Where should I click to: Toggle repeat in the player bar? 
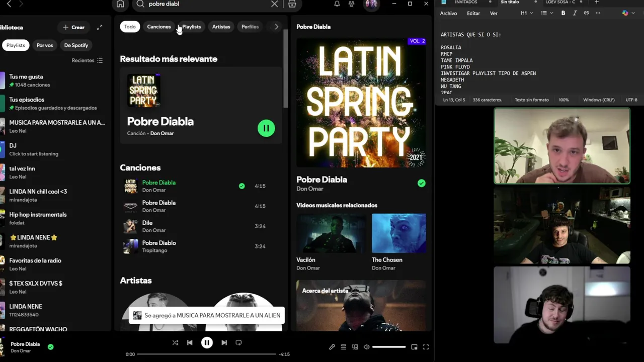[238, 342]
